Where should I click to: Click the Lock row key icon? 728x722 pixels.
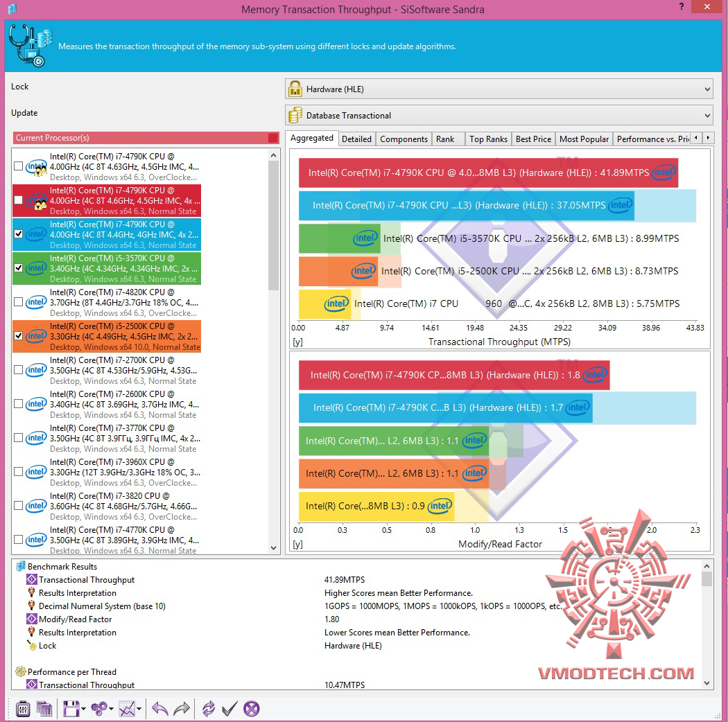(x=32, y=646)
